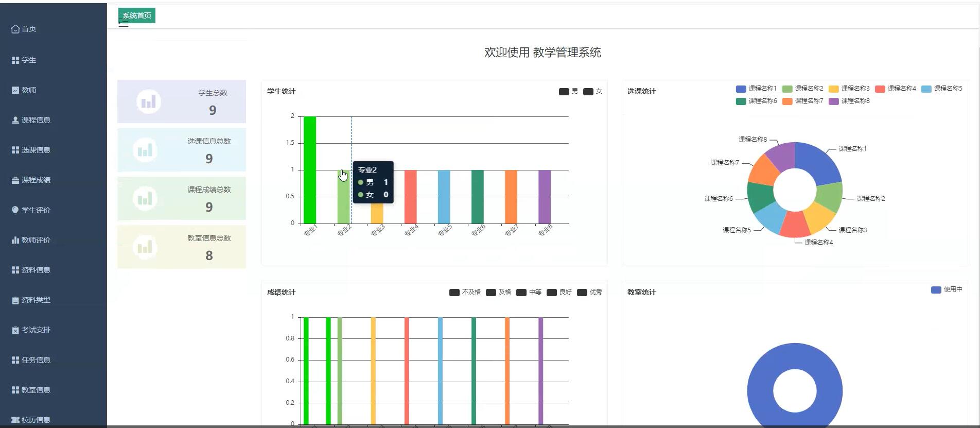Click the briefcase icon beside 课程成绩

(x=15, y=180)
